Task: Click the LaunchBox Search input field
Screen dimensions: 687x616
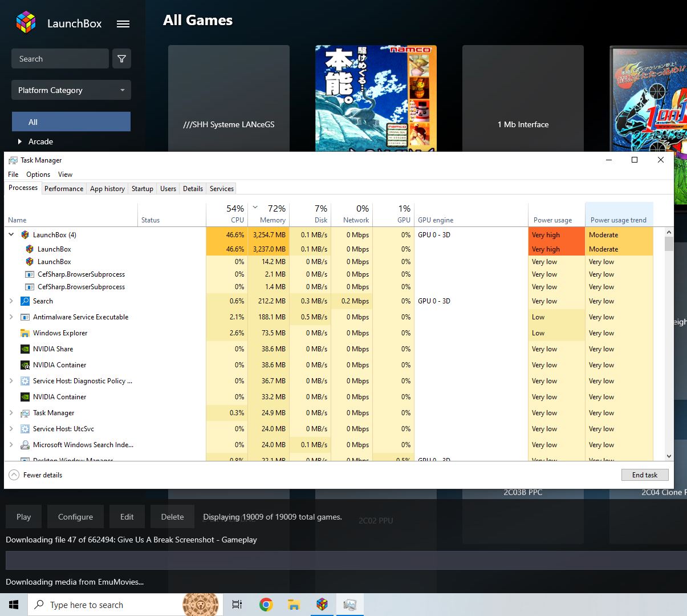Action: (60, 59)
